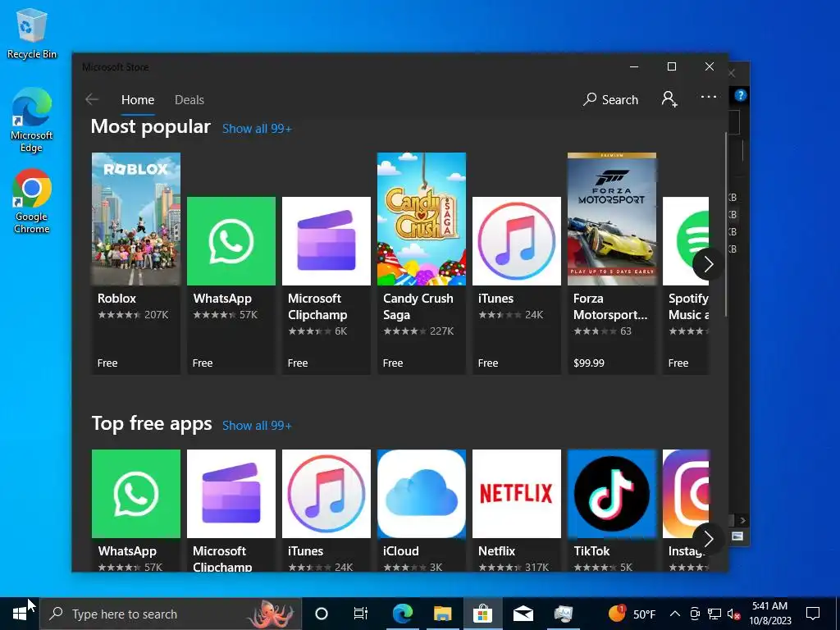Open the sign-in account icon
Viewport: 840px width, 630px height.
[669, 99]
